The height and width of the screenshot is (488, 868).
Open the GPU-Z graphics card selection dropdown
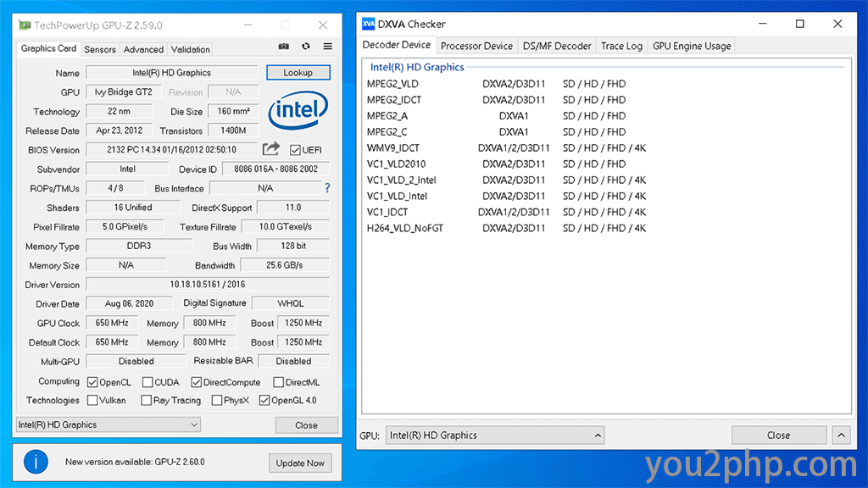click(108, 424)
